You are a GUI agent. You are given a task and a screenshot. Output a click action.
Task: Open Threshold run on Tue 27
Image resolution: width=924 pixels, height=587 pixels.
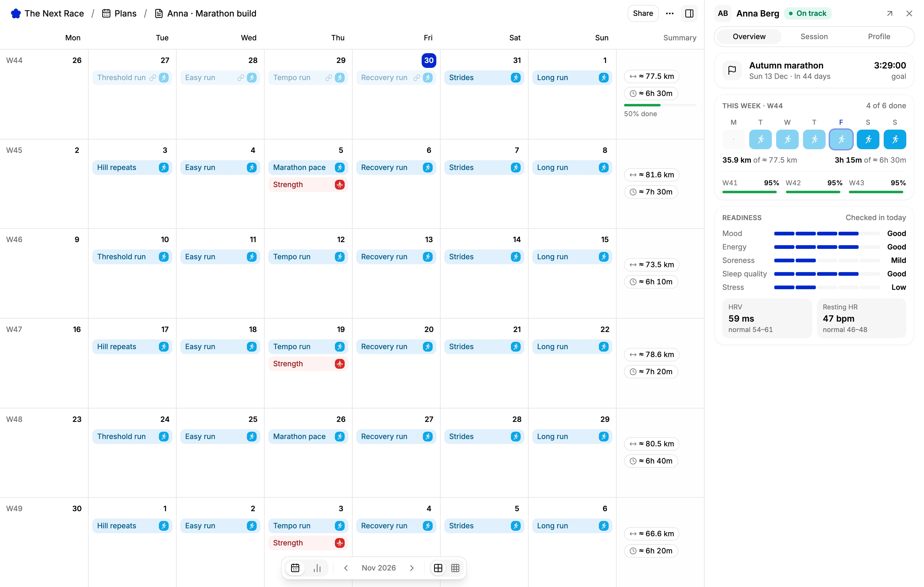pyautogui.click(x=132, y=77)
